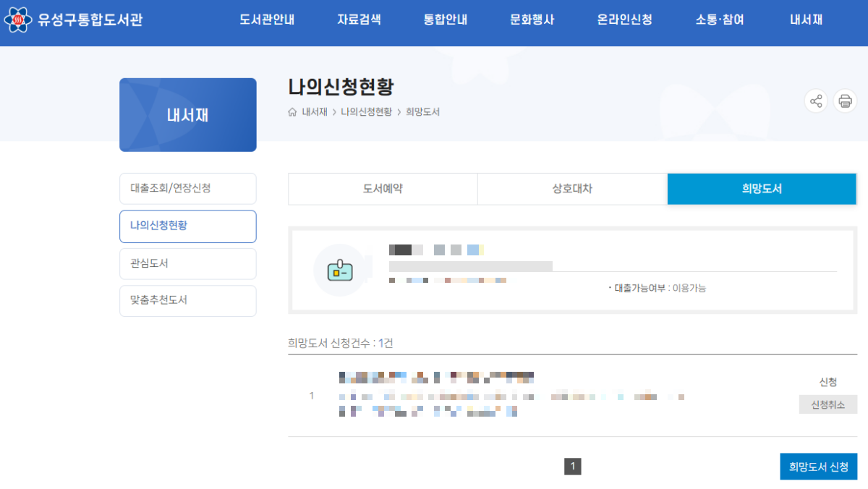The image size is (868, 489).
Task: Open 맞춤추천도서 from the sidebar
Action: tap(187, 301)
